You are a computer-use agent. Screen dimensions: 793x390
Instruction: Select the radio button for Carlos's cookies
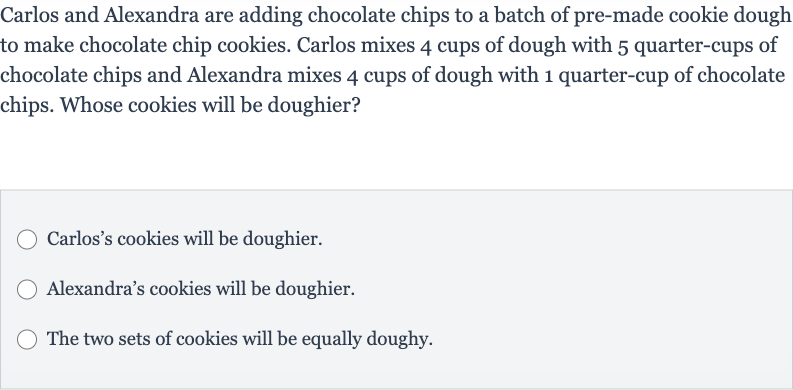[27, 239]
